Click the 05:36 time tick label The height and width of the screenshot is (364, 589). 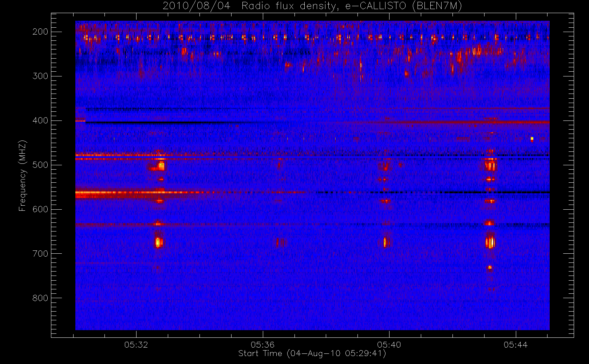262,345
